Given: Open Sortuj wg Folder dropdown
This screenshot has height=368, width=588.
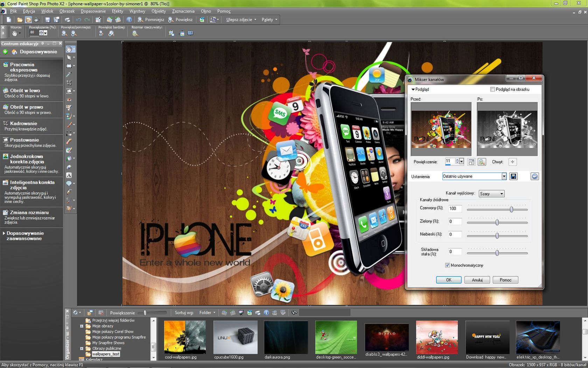Looking at the screenshot, I should click(207, 313).
